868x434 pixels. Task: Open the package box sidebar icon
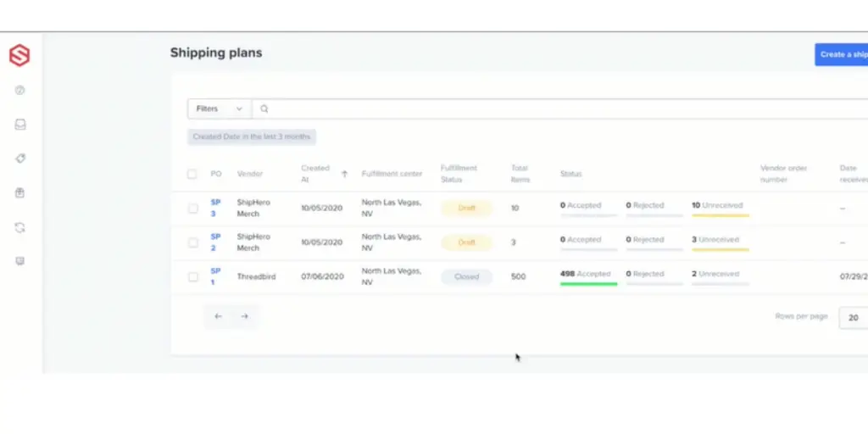[20, 193]
